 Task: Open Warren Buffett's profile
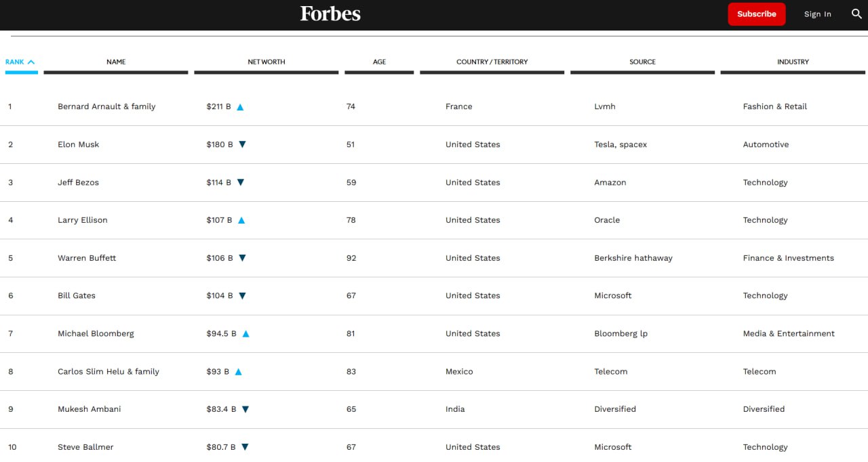tap(87, 258)
